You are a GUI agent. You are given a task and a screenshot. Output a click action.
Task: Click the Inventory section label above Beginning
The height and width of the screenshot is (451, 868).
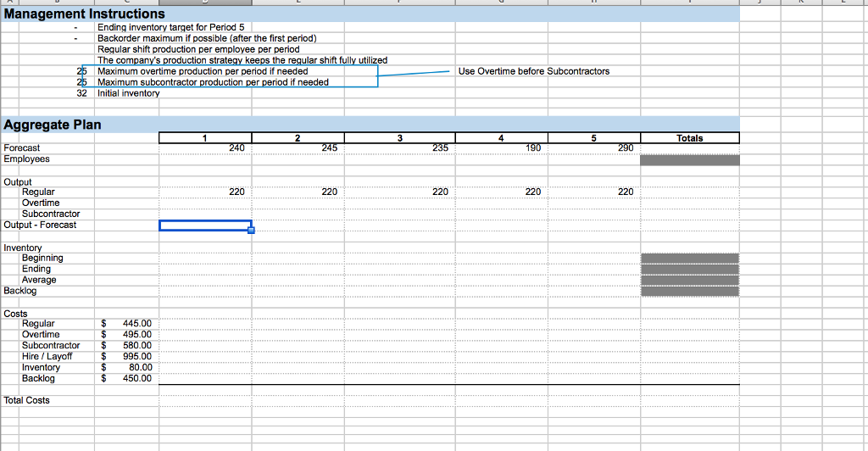[23, 248]
